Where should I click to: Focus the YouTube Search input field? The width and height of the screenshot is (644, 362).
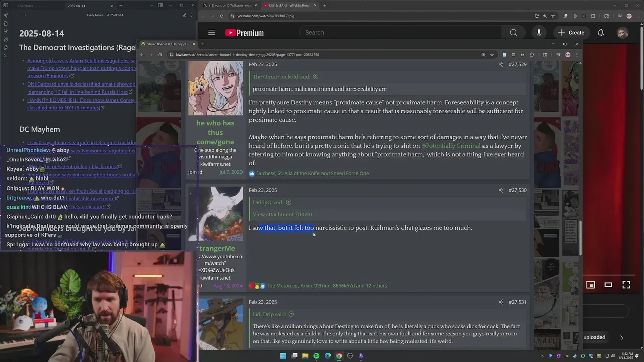point(400,33)
